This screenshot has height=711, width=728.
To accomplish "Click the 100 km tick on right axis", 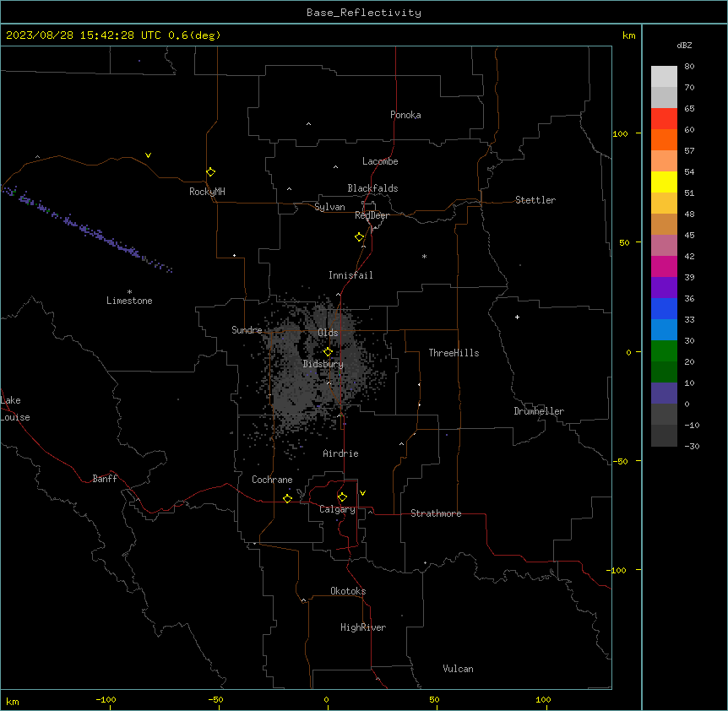I will (620, 133).
